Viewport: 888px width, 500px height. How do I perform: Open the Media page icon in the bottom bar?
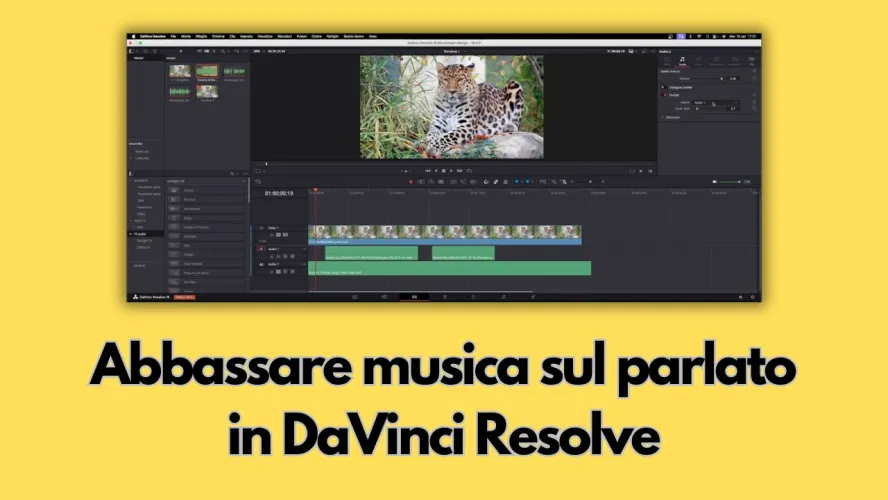click(x=355, y=297)
